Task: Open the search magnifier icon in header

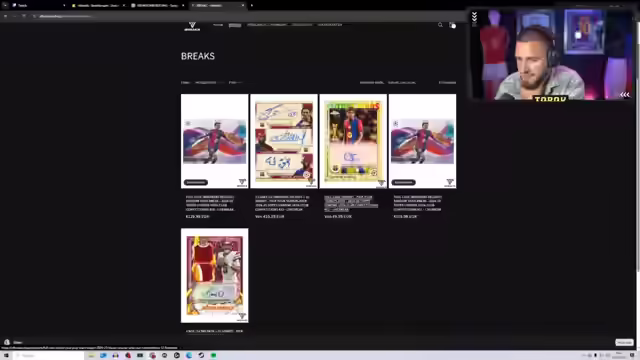Action: (440, 25)
